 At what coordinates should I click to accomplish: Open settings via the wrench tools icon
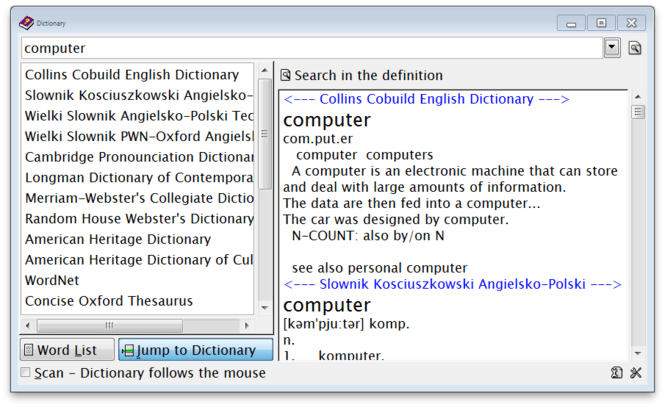coord(635,373)
